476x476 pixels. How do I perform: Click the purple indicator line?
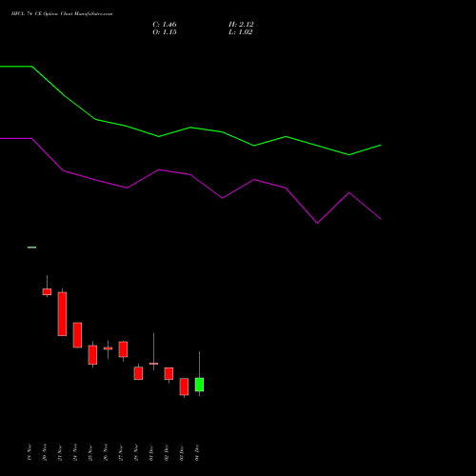(190, 174)
